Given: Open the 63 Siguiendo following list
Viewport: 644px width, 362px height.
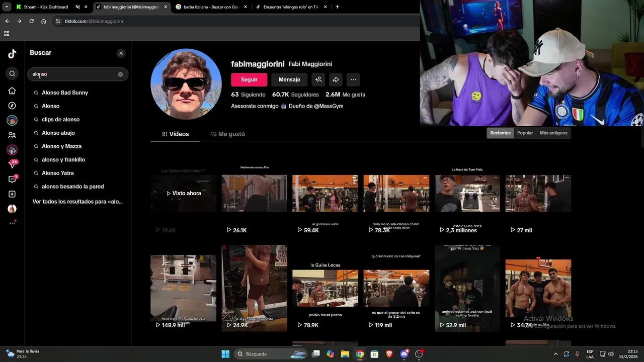Looking at the screenshot, I should (248, 95).
